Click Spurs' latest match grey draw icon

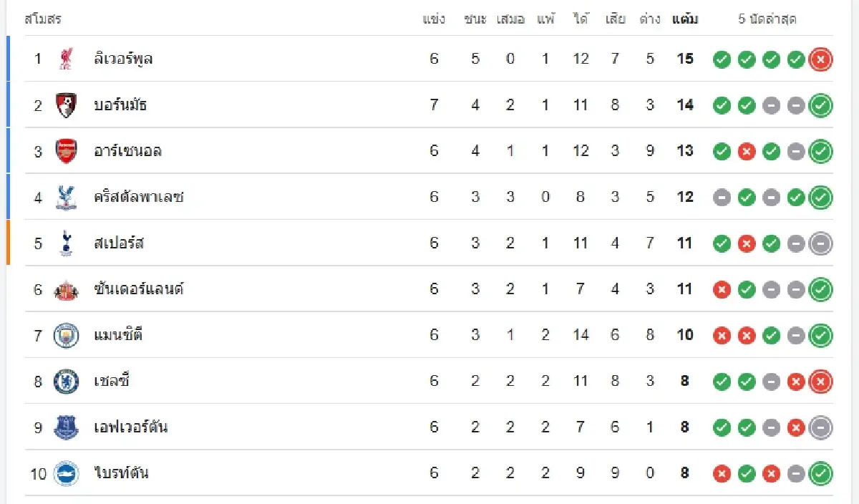(820, 244)
